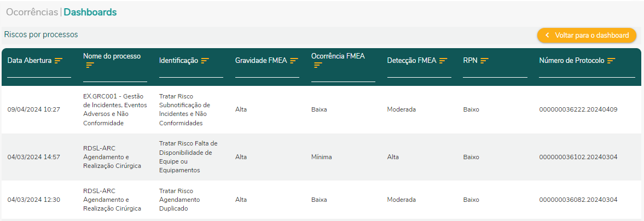Select the Dashboards tab
Image resolution: width=644 pixels, height=221 pixels.
(x=90, y=12)
